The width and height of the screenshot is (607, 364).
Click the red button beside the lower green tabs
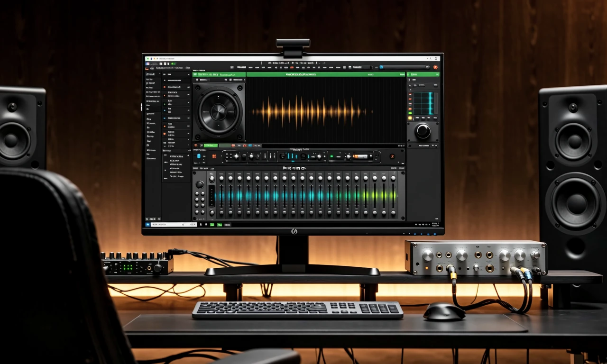point(233,146)
